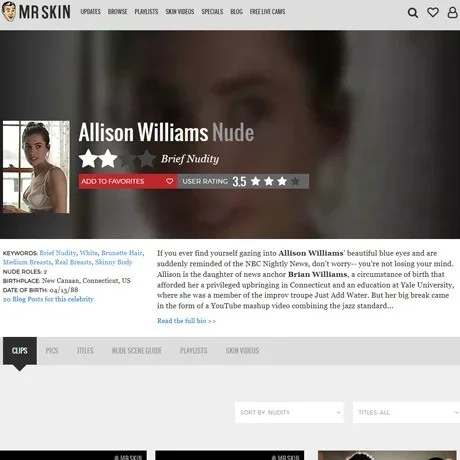The width and height of the screenshot is (460, 460).
Task: Click the celebrity portrait thumbnail
Action: pyautogui.click(x=36, y=167)
